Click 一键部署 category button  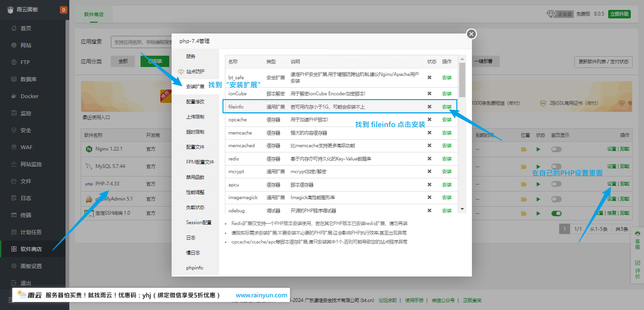point(483,61)
